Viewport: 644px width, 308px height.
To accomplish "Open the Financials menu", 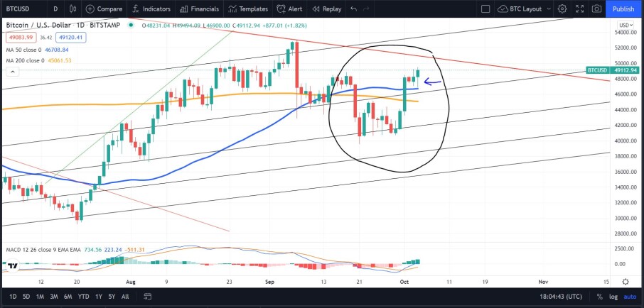I will (200, 9).
